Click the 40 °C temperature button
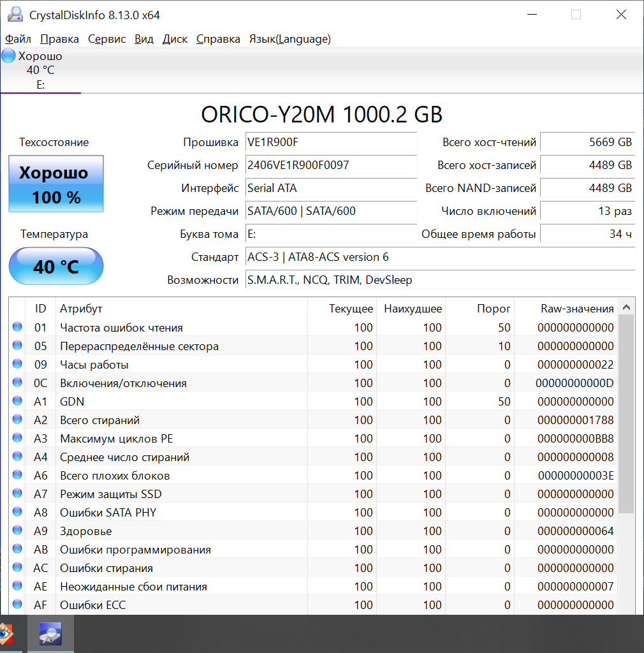644x653 pixels. (x=56, y=266)
